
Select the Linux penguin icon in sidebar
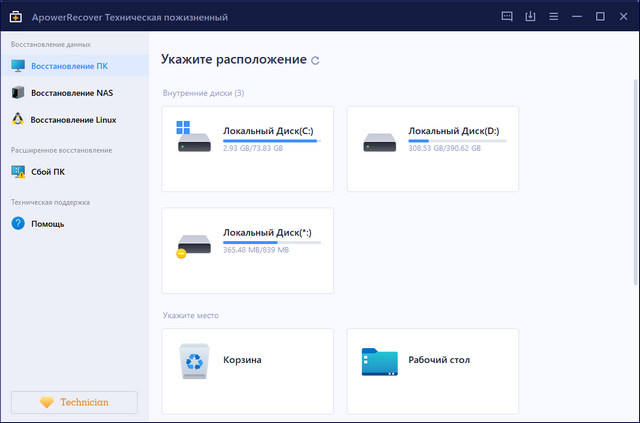click(x=18, y=120)
